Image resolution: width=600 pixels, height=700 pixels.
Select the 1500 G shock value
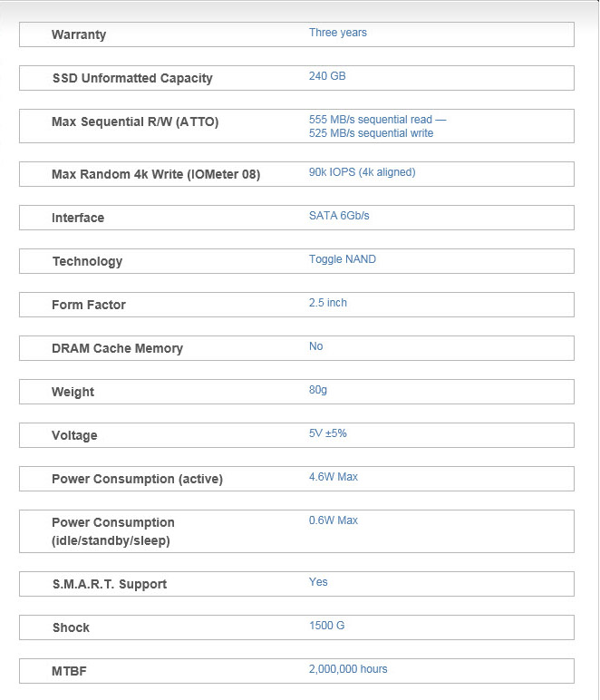point(326,626)
